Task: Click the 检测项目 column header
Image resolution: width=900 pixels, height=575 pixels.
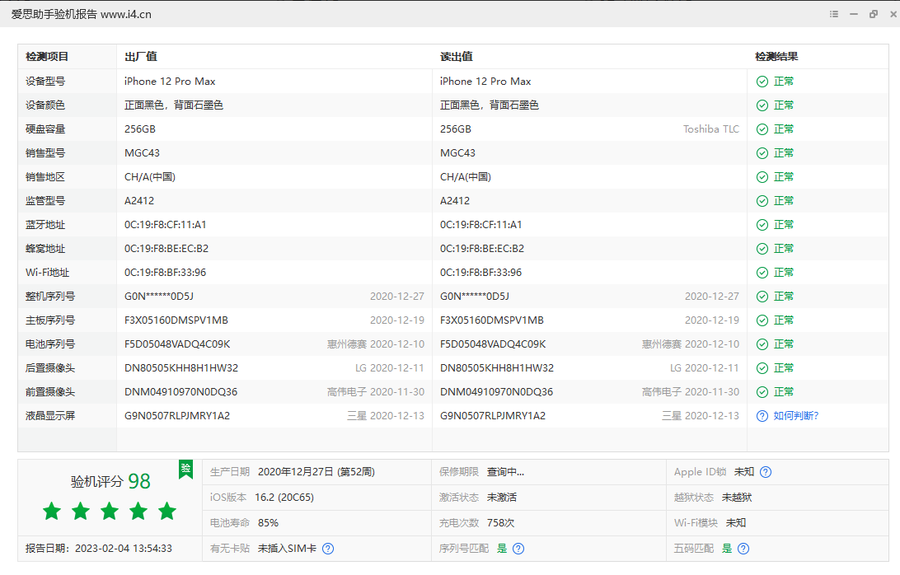Action: point(47,57)
